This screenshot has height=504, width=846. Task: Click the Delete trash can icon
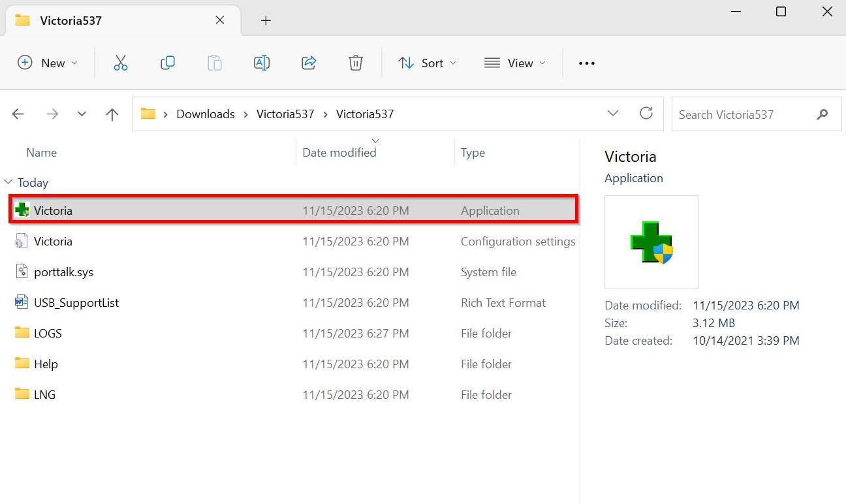tap(355, 63)
